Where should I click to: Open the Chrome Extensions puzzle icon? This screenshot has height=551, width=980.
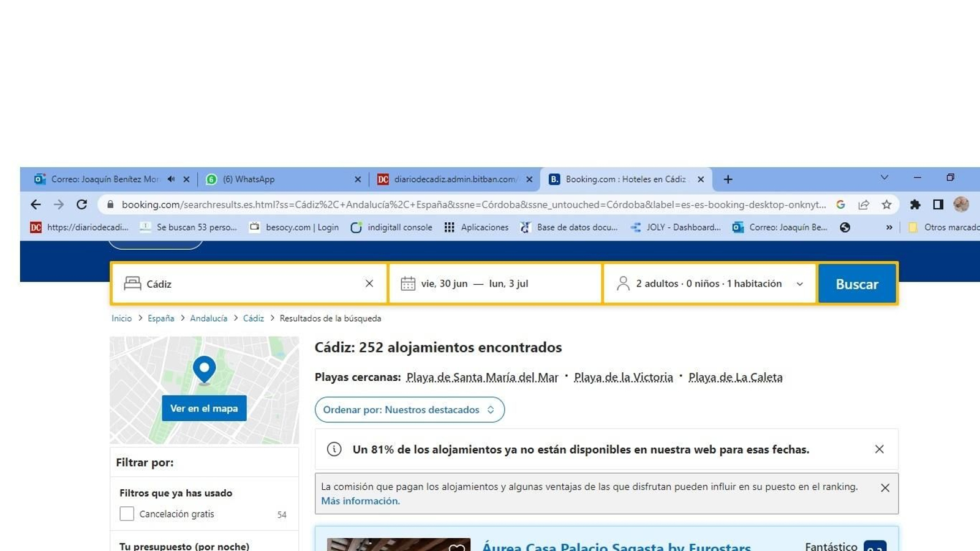tap(916, 204)
